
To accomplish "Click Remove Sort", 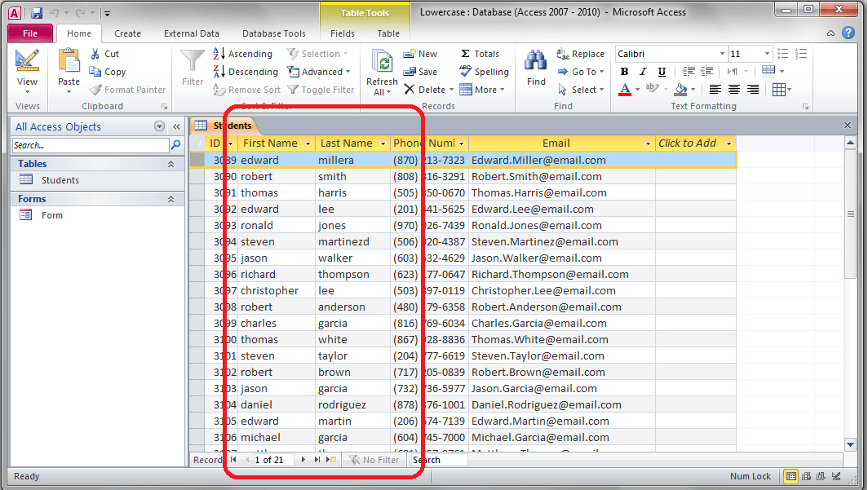I will tap(247, 90).
